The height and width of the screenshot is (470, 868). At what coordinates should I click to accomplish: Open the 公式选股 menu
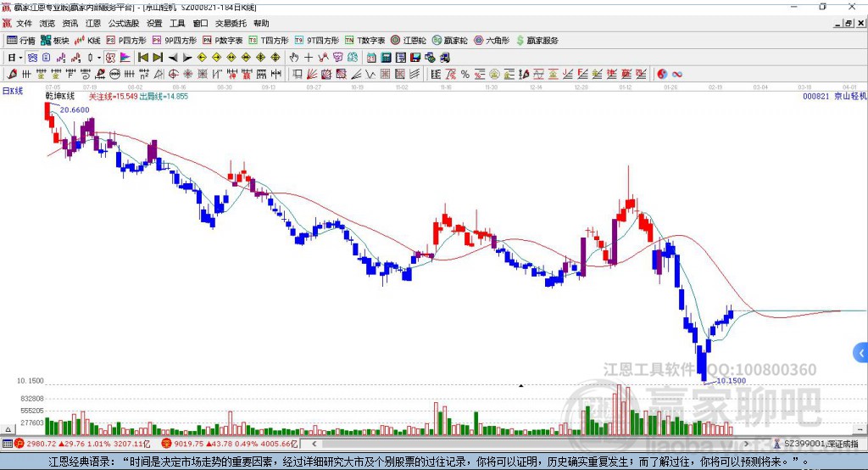pos(124,23)
